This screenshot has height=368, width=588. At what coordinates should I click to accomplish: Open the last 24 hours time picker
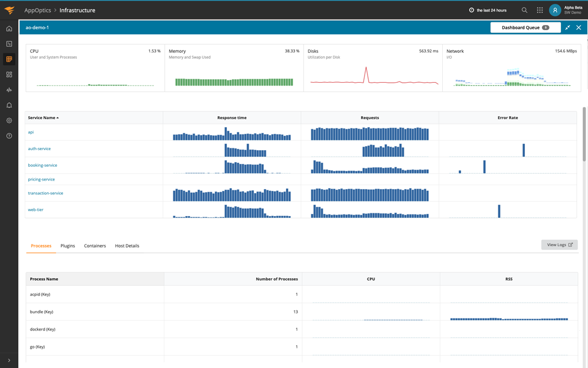(x=488, y=10)
